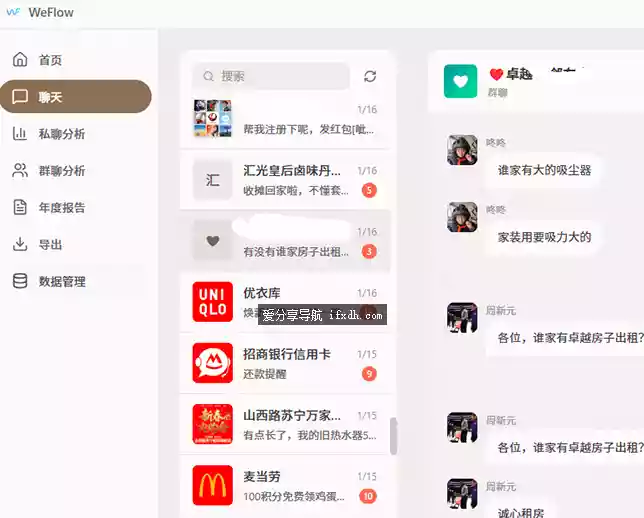The width and height of the screenshot is (644, 518).
Task: Open 私聊分析 private chat analysis
Action: [x=76, y=134]
